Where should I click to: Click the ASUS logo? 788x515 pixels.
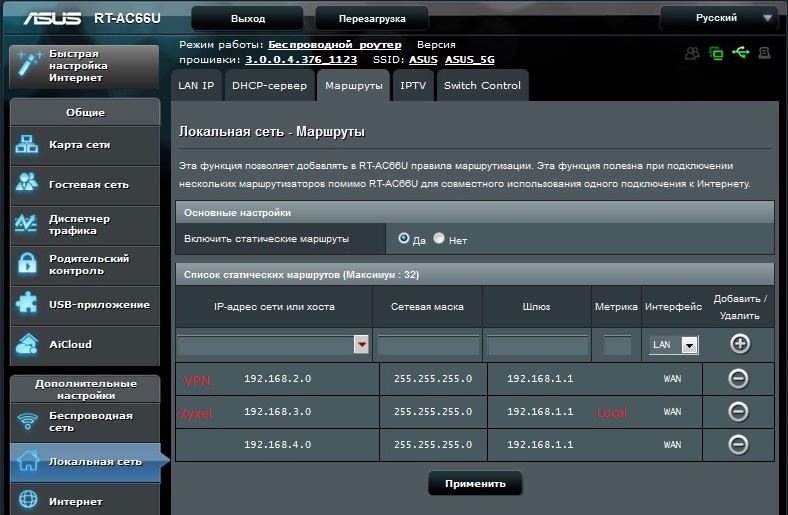coord(52,19)
